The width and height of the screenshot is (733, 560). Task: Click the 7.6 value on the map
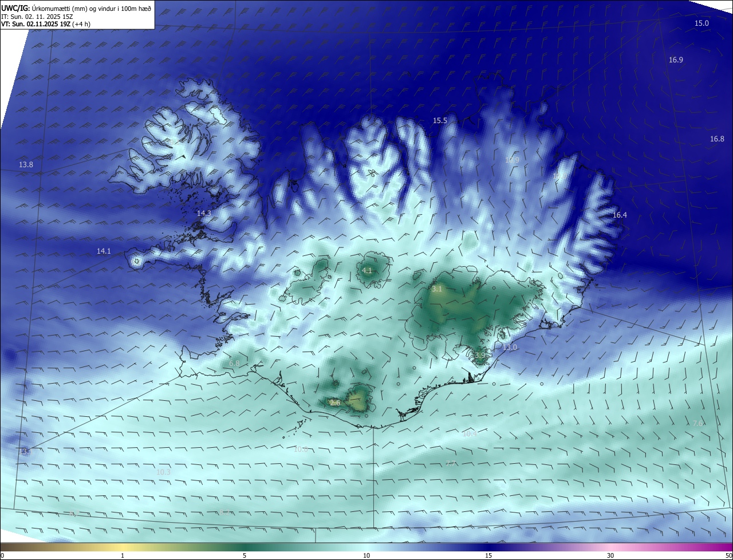[x=697, y=424]
